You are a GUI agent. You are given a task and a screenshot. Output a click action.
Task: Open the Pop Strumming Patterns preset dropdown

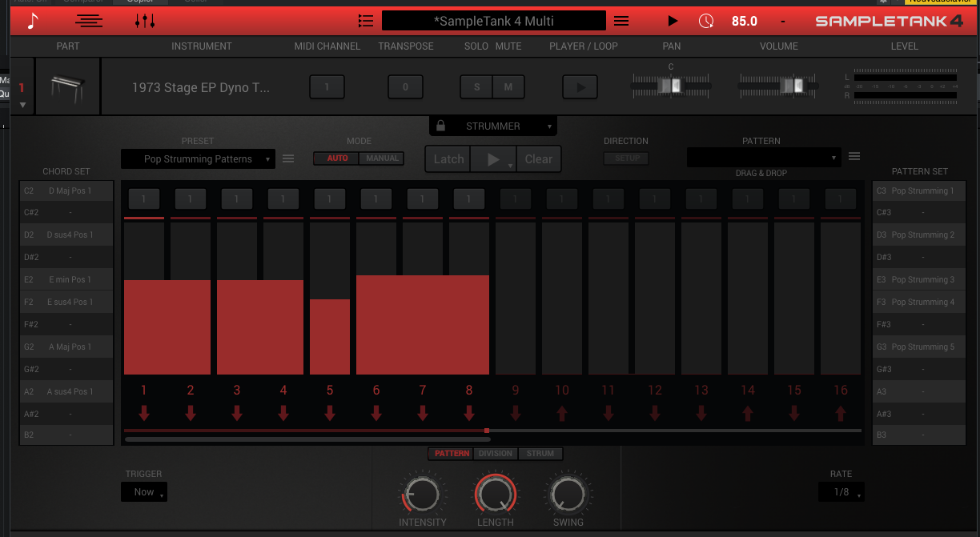point(198,159)
